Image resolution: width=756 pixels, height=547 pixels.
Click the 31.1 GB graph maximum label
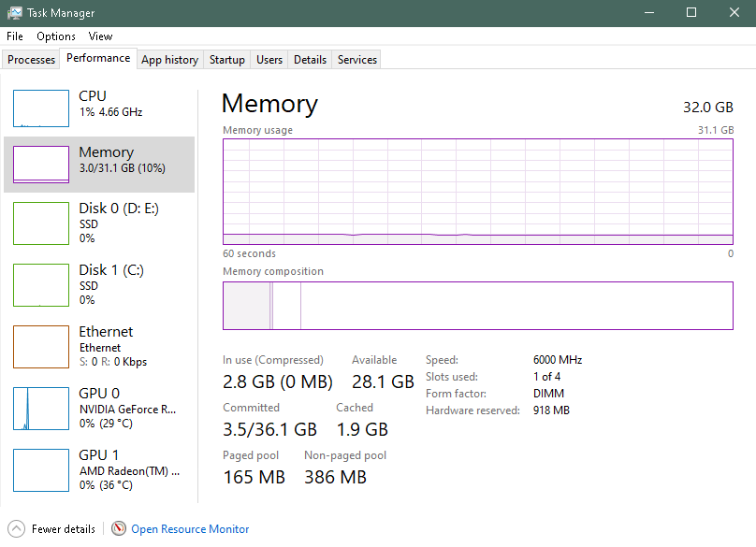[x=716, y=130]
